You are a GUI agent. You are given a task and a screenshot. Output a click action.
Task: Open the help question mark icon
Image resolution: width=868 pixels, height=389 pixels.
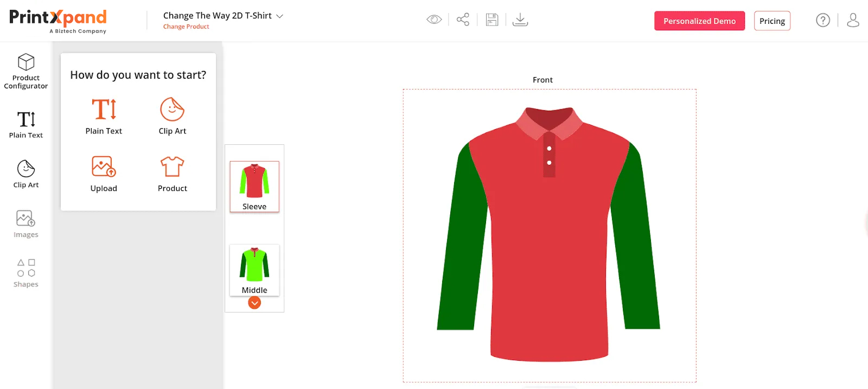[x=823, y=21]
